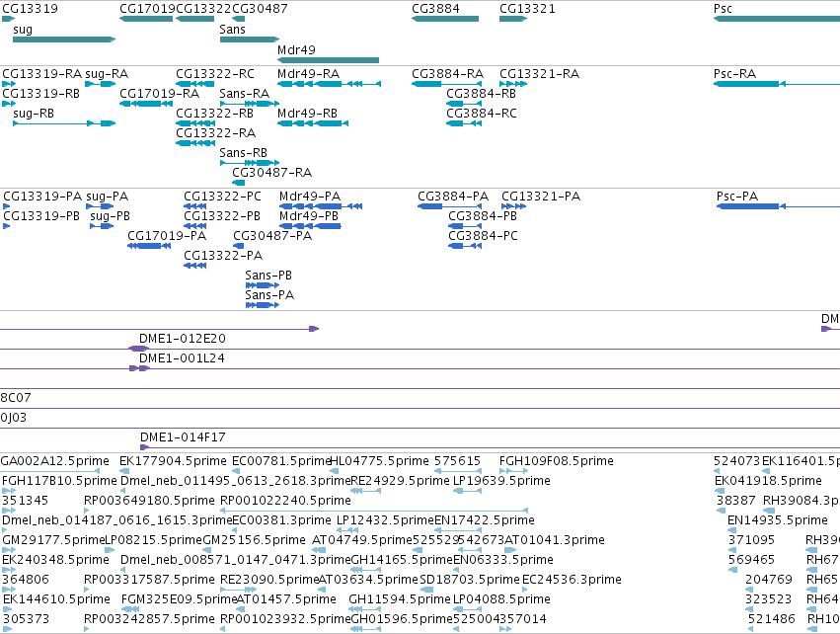
Task: Click EST label RP001022240.5prime
Action: [285, 501]
